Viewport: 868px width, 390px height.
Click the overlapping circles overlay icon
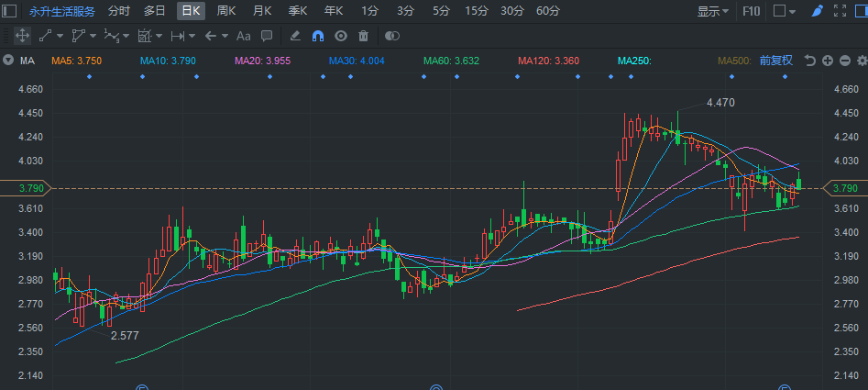tap(392, 36)
